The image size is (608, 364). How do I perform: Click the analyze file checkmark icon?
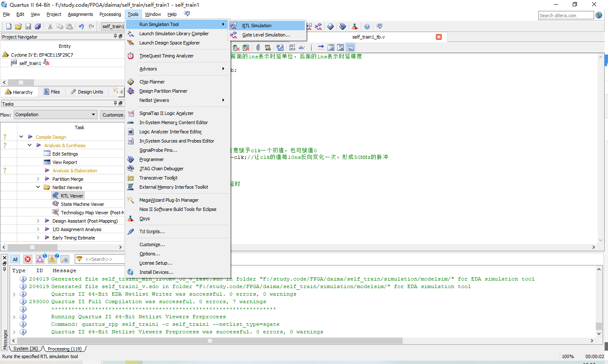(x=280, y=47)
